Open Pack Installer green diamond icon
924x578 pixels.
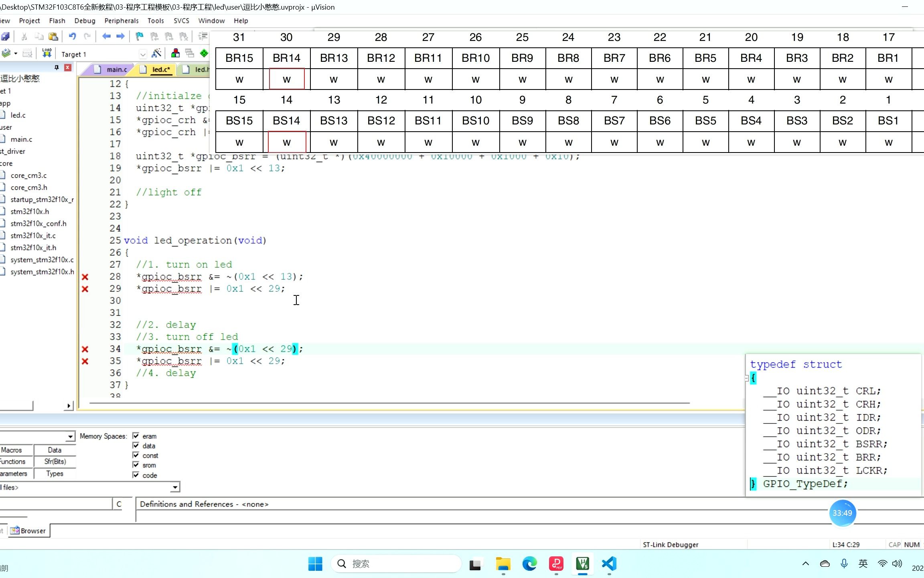pos(204,53)
